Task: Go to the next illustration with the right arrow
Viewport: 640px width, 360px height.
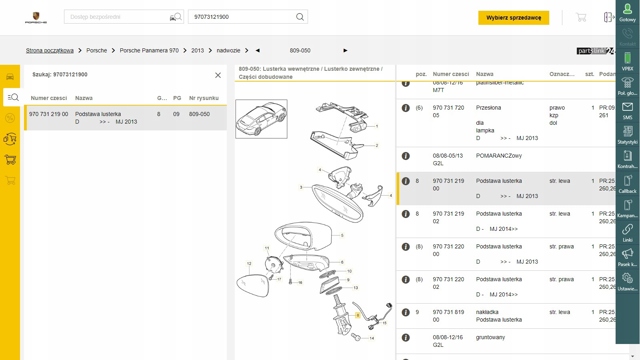Action: [x=345, y=51]
